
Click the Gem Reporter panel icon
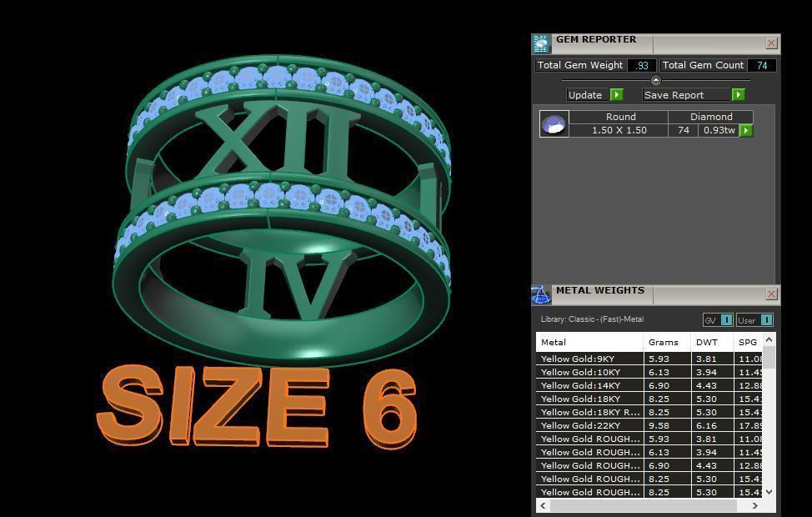541,43
